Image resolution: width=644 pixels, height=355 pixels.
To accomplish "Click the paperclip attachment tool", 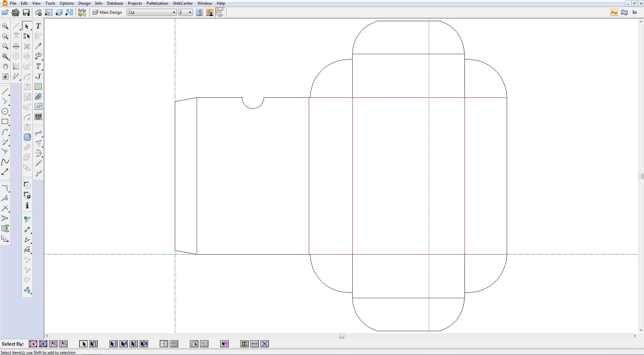I will [38, 97].
